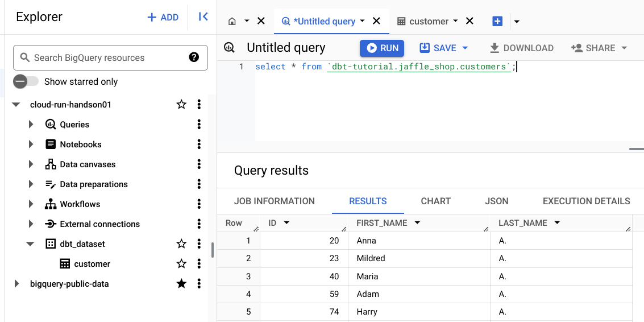
Task: Open the new tab options dropdown
Action: coord(517,22)
